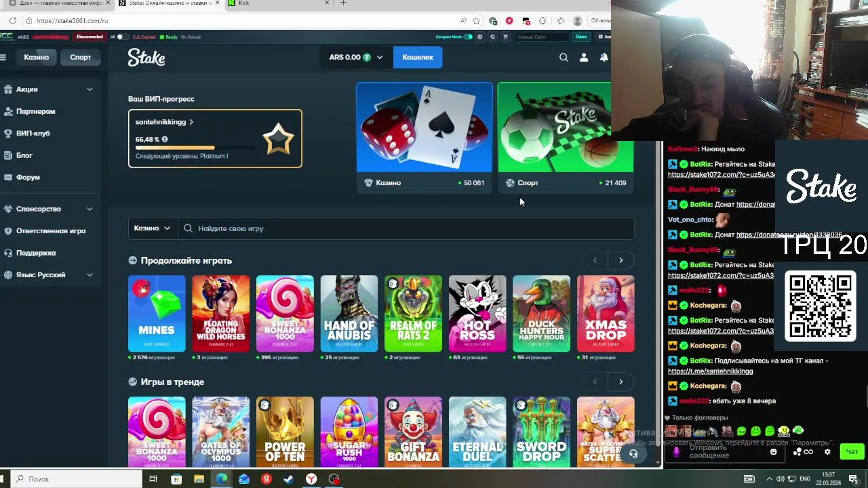Toggle Compact Mode switch
The image size is (868, 488).
click(468, 37)
